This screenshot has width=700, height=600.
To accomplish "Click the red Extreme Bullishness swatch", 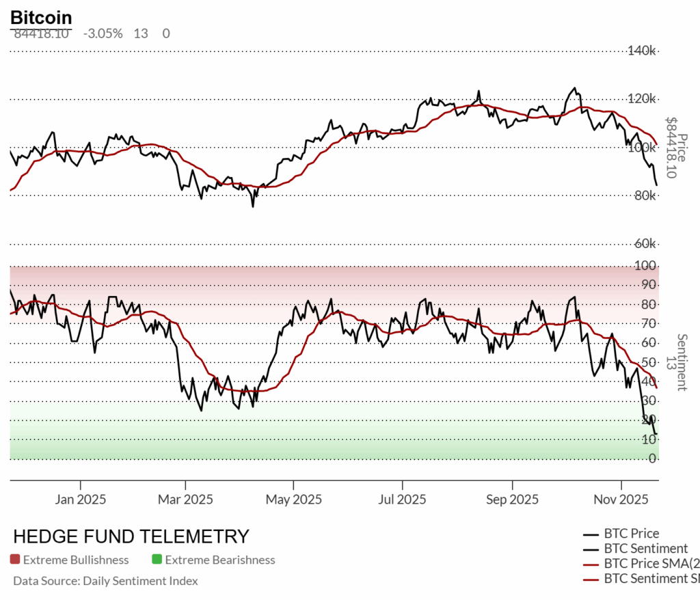I will coord(15,560).
